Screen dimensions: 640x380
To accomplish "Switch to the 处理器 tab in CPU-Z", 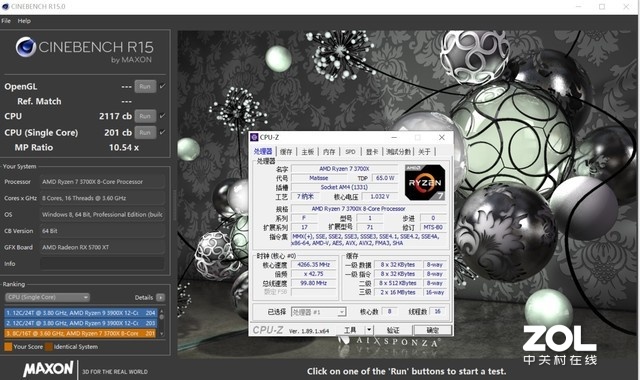I will [x=263, y=151].
